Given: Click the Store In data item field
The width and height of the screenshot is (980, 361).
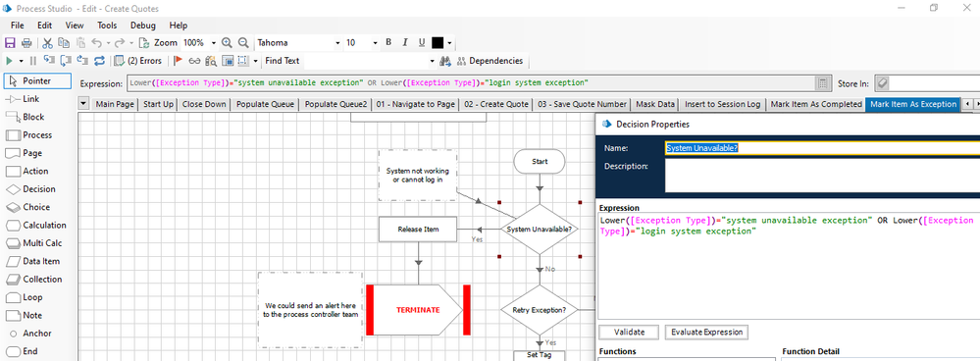Looking at the screenshot, I should 933,83.
